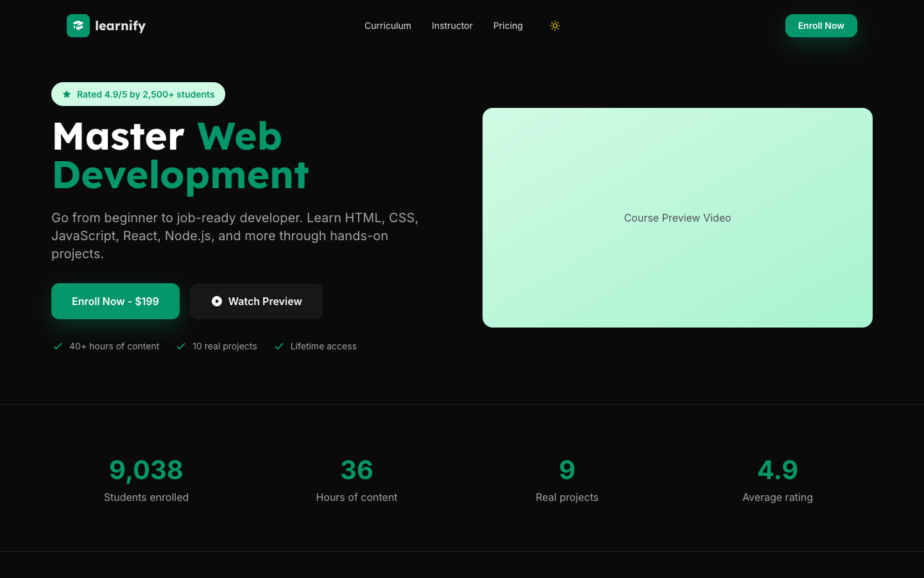Open the Watch Preview button
Image resolution: width=924 pixels, height=578 pixels.
256,301
